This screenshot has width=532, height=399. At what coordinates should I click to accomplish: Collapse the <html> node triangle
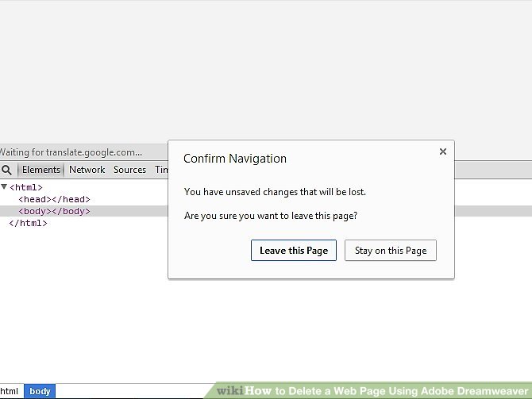[4, 187]
